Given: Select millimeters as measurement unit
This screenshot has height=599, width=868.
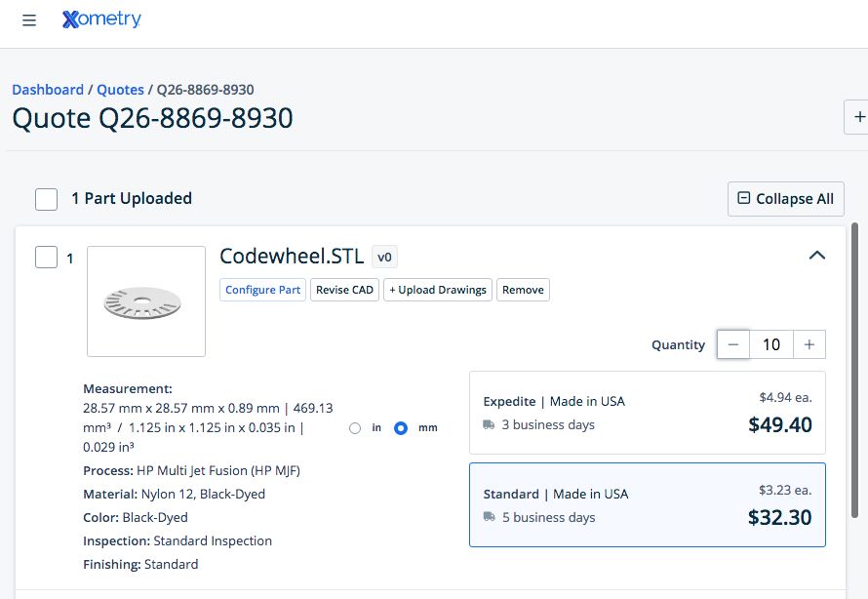Looking at the screenshot, I should [401, 428].
